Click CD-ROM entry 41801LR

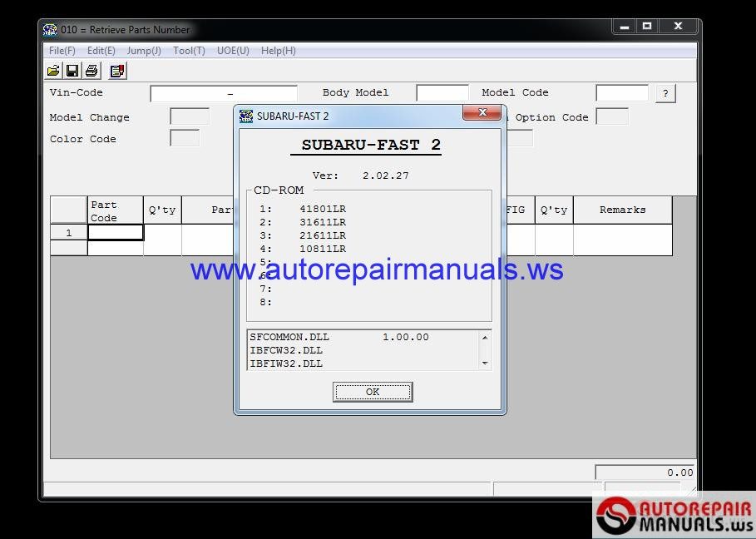pos(323,209)
